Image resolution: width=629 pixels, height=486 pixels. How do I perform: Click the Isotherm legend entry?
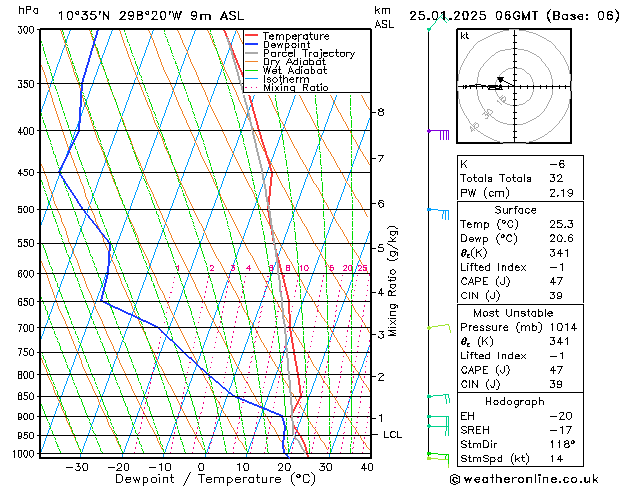pos(278,79)
